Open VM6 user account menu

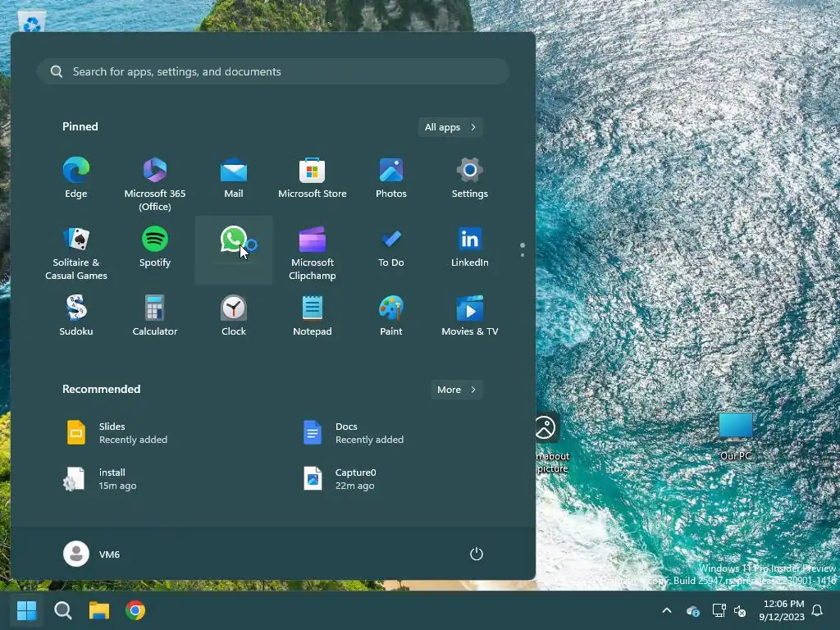pyautogui.click(x=92, y=554)
